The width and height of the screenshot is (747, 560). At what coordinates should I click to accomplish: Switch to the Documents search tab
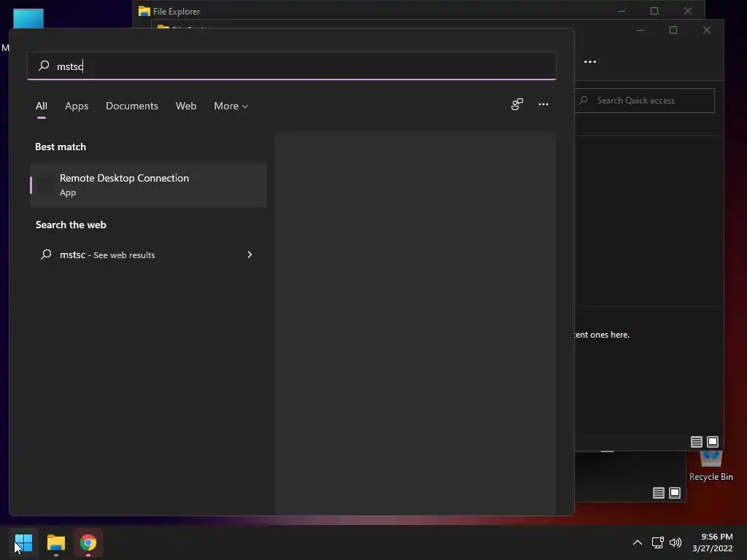click(132, 106)
